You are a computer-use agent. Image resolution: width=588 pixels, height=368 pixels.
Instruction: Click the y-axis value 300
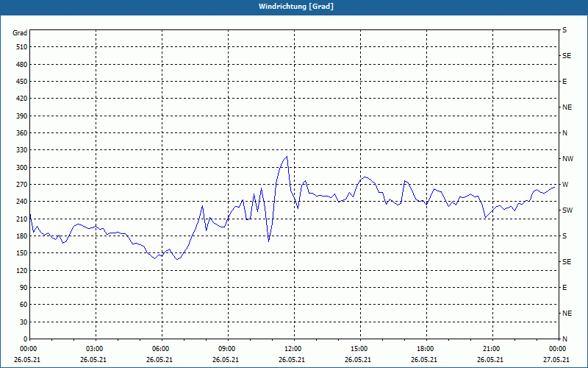21,168
